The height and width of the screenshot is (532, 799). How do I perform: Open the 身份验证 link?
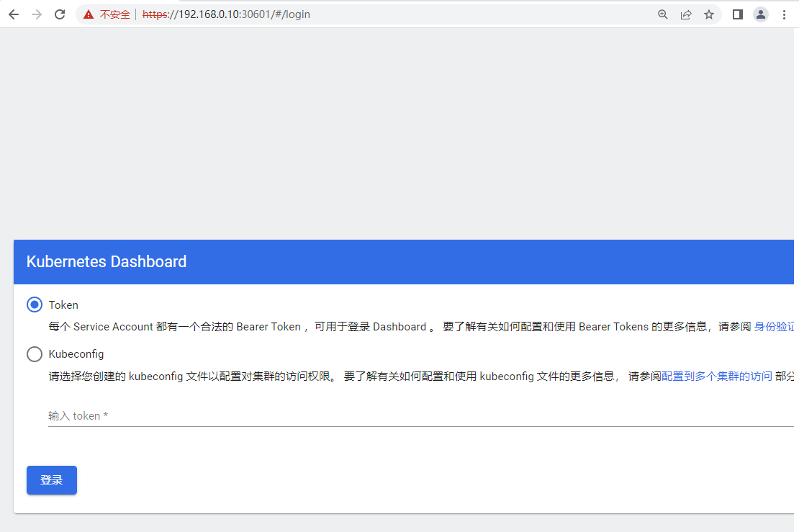(x=774, y=327)
